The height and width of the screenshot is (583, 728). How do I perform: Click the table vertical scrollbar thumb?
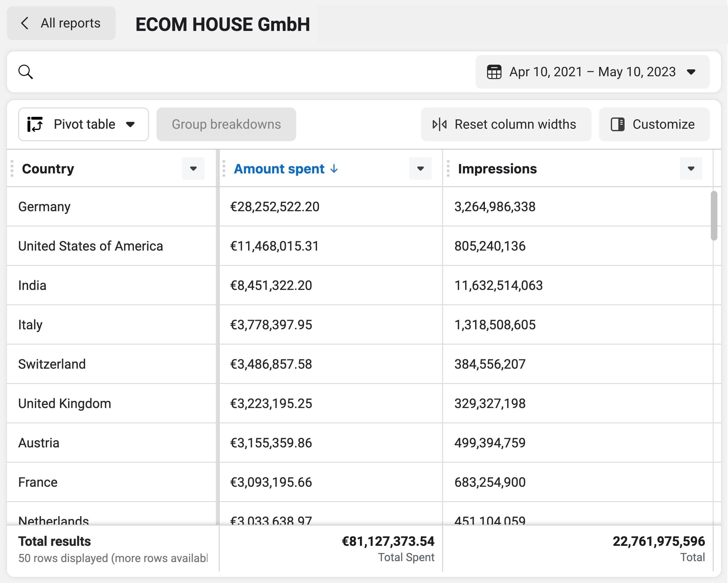tap(714, 215)
